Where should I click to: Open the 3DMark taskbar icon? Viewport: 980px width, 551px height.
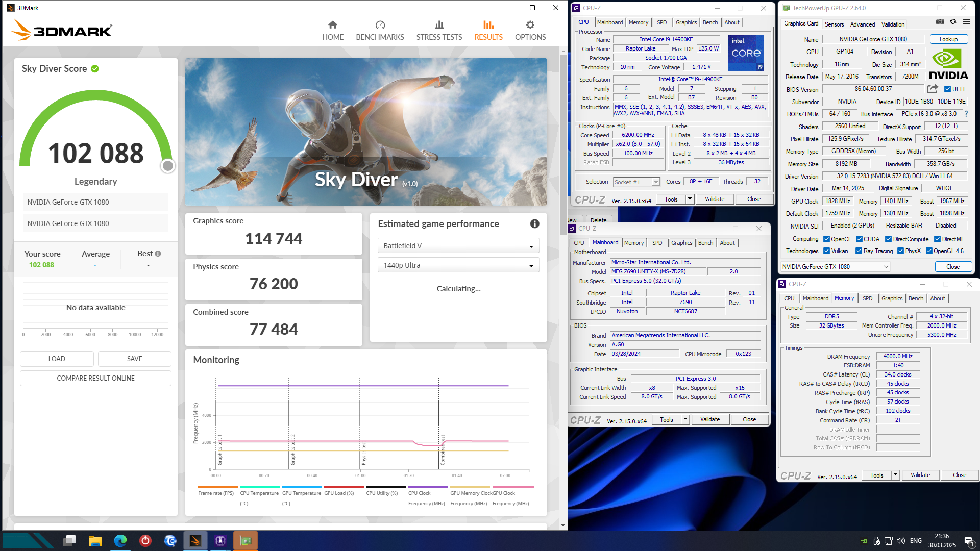point(195,541)
